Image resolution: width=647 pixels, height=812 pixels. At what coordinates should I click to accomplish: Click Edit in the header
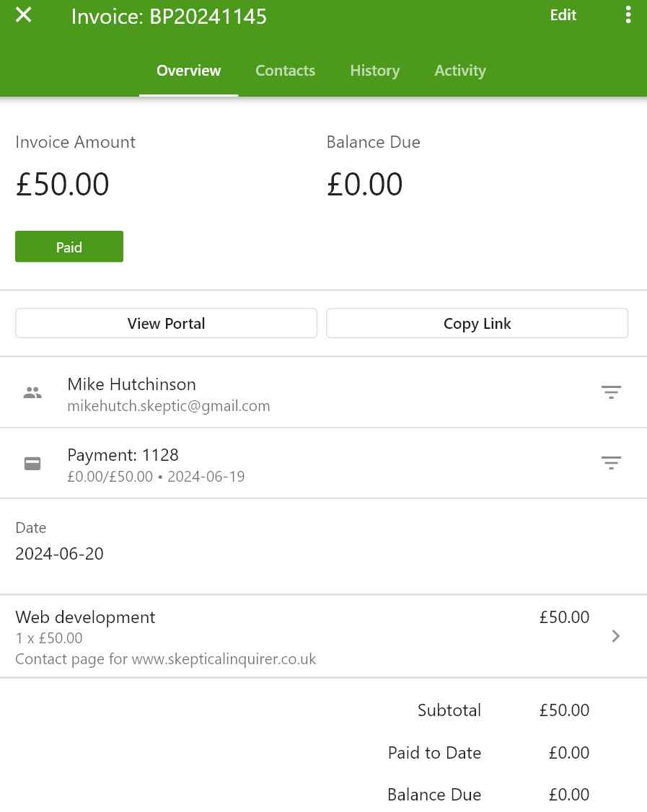pos(563,15)
